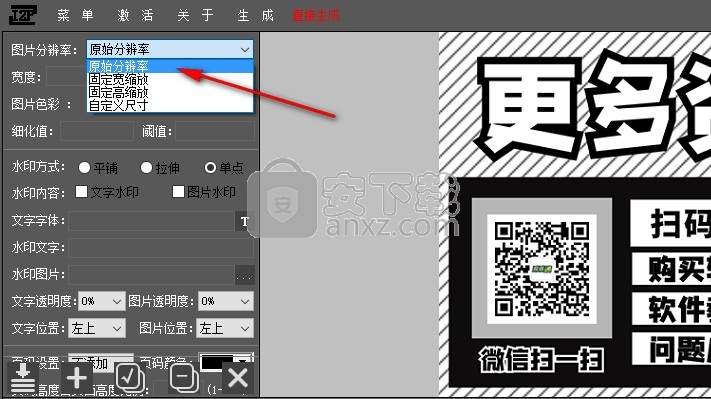This screenshot has width=711, height=399.
Task: Click the 水印方式 label text
Action: [38, 167]
